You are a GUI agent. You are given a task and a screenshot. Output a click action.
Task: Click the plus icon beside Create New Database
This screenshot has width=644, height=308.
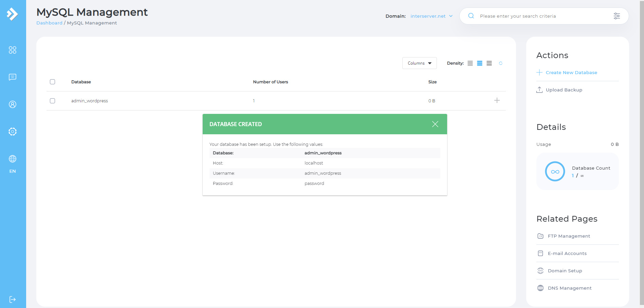coord(539,72)
